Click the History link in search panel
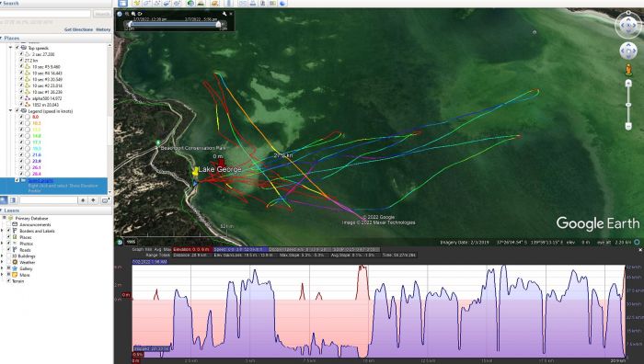Screen dimensions: 644x364 (103, 29)
